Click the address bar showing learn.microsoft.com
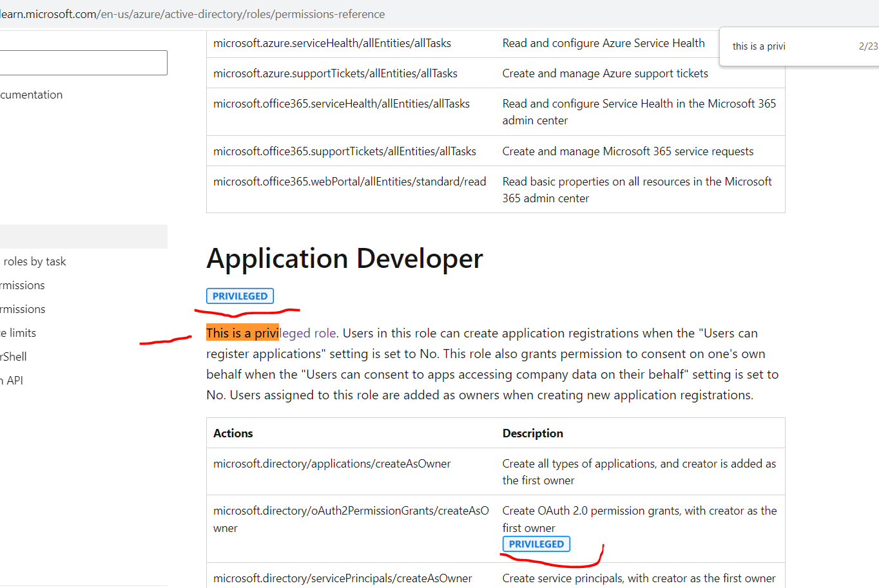The width and height of the screenshot is (879, 588). (x=193, y=14)
